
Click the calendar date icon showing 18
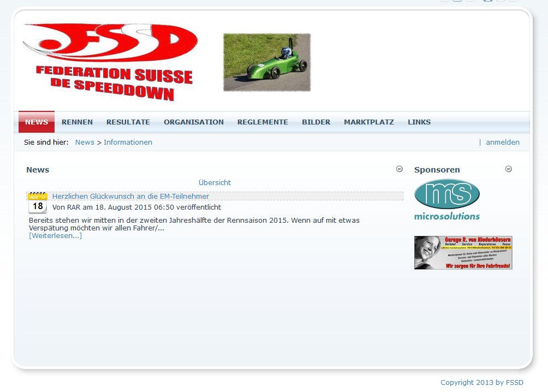[x=38, y=204]
